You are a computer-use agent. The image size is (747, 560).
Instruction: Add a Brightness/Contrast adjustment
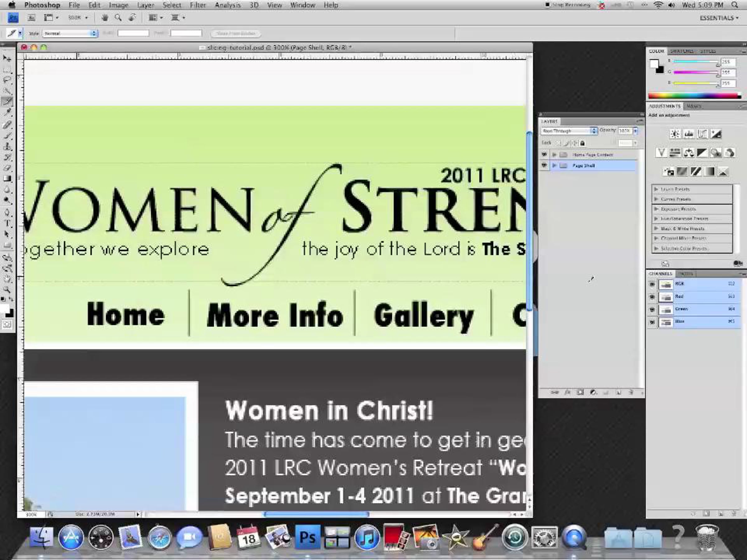(x=675, y=134)
